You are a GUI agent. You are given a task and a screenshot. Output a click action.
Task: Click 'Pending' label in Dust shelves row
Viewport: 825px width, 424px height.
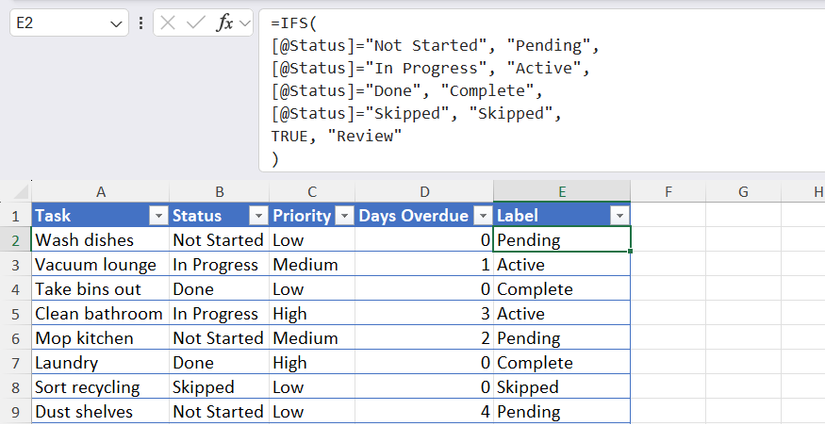562,411
